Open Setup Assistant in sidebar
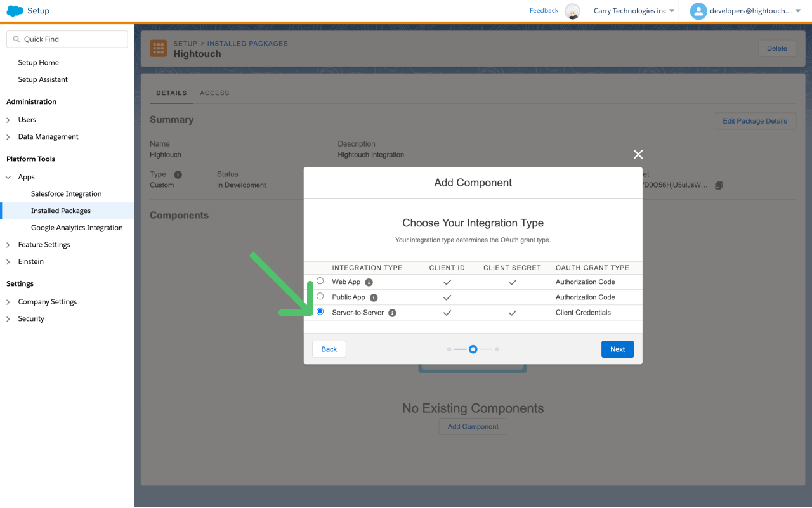Screen dimensions: 812x508 pos(43,80)
